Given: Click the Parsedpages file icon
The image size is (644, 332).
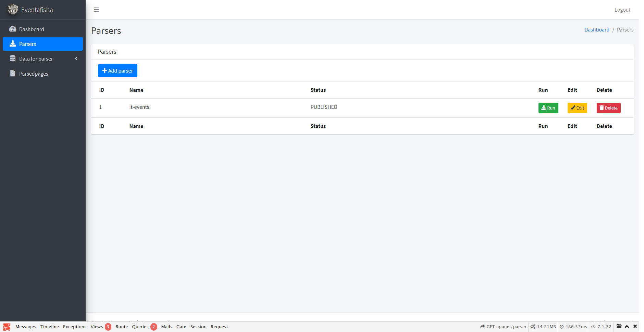Looking at the screenshot, I should click(x=13, y=74).
